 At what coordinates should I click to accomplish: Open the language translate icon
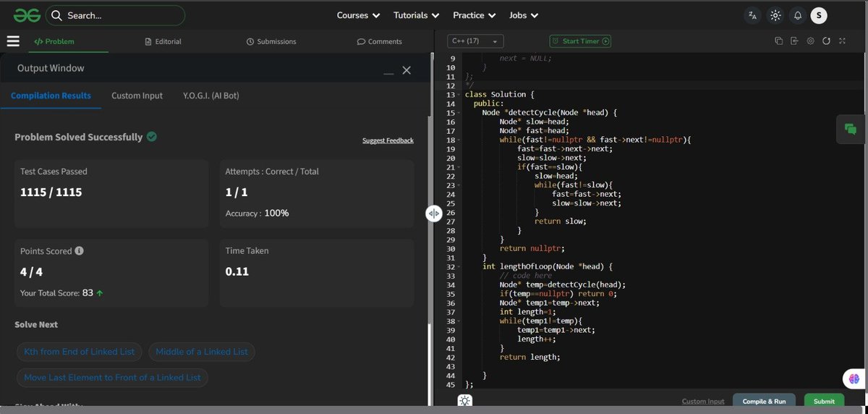[x=753, y=15]
